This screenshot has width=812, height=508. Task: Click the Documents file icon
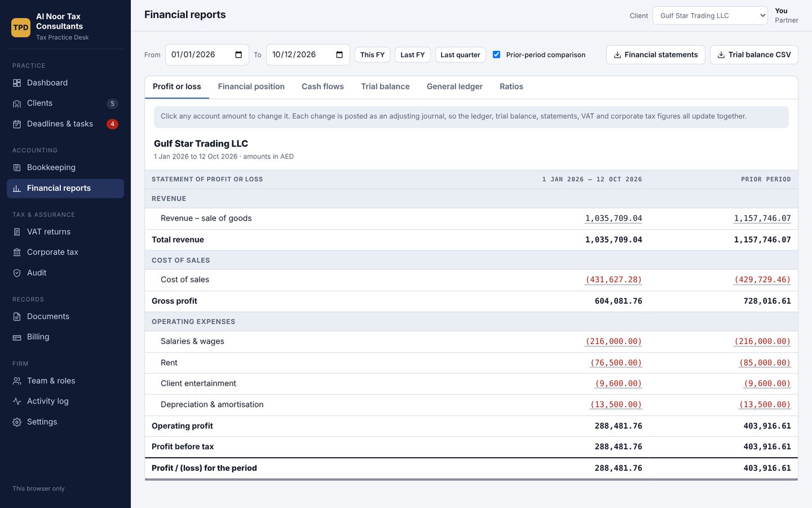pos(17,317)
